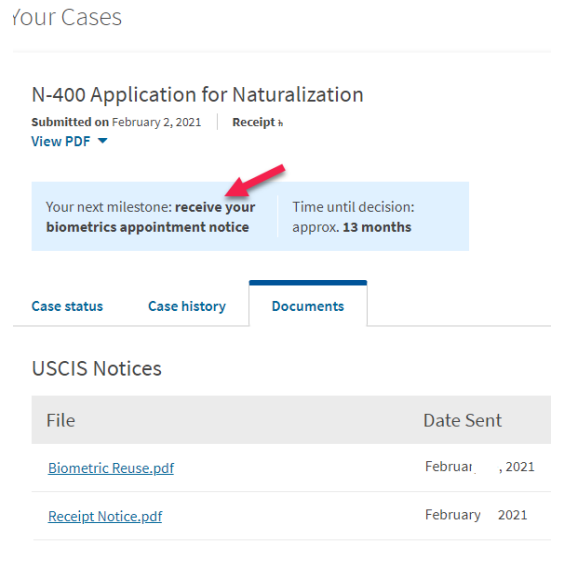This screenshot has width=566, height=568.
Task: Click the red arrow annotation
Action: (255, 180)
